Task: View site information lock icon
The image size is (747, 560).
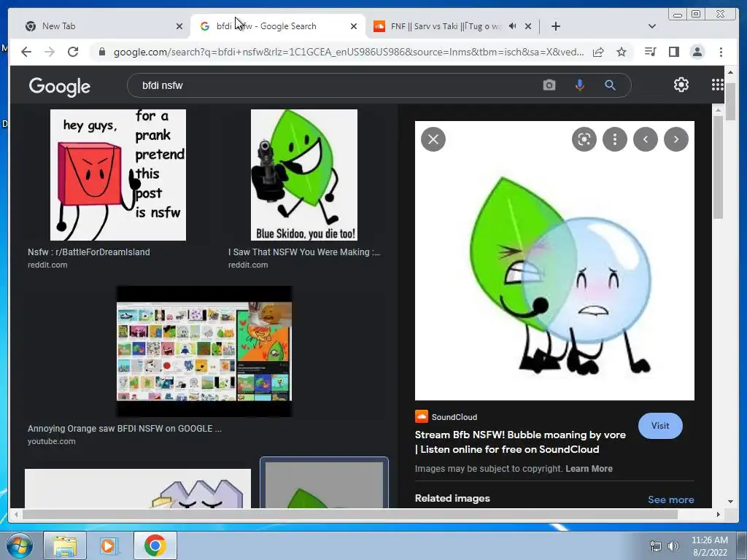Action: 101,52
